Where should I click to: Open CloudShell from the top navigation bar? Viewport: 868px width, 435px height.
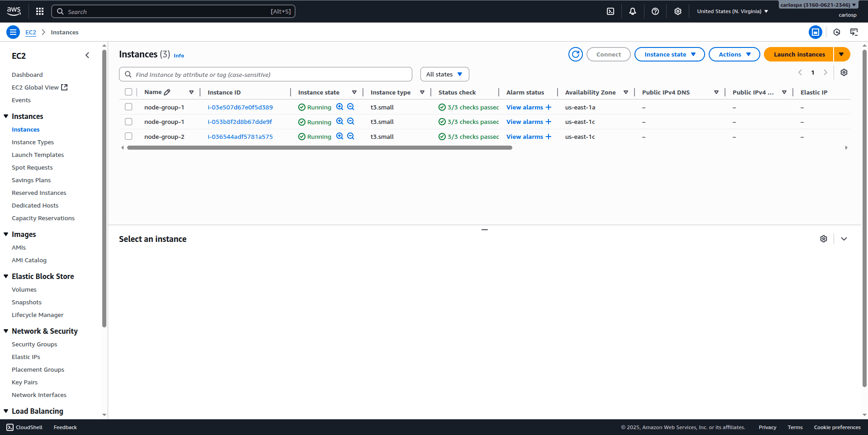tap(610, 11)
